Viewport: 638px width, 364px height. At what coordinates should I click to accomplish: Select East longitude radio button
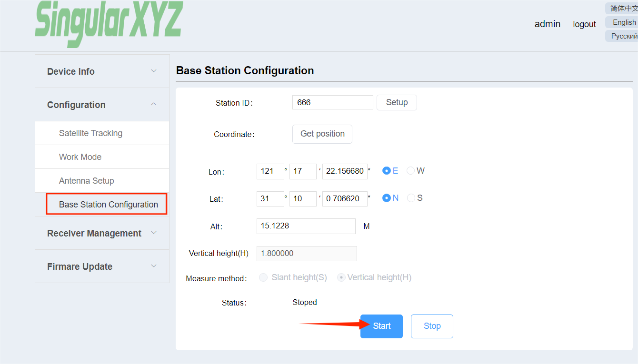(x=387, y=171)
